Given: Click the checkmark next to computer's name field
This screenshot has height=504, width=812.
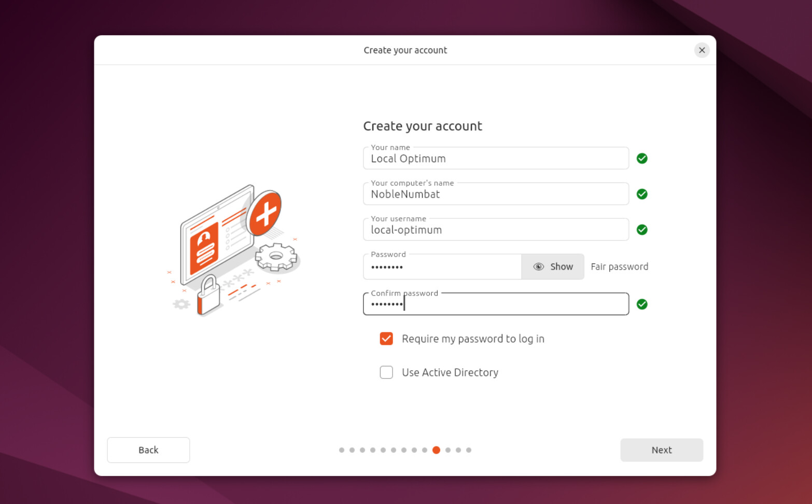Looking at the screenshot, I should 641,194.
